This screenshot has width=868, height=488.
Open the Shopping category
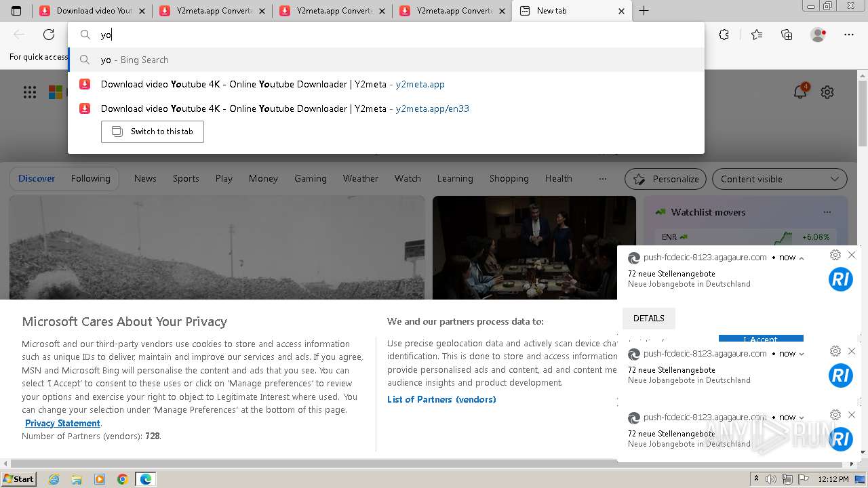click(509, 178)
